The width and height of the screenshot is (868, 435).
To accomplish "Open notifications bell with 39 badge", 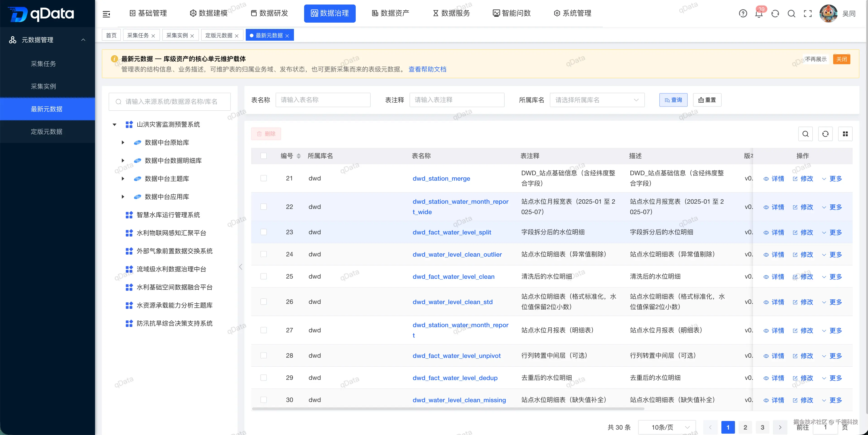I will point(759,14).
